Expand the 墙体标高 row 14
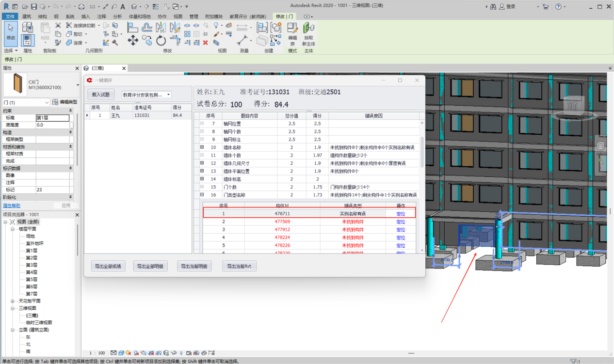 pos(202,179)
